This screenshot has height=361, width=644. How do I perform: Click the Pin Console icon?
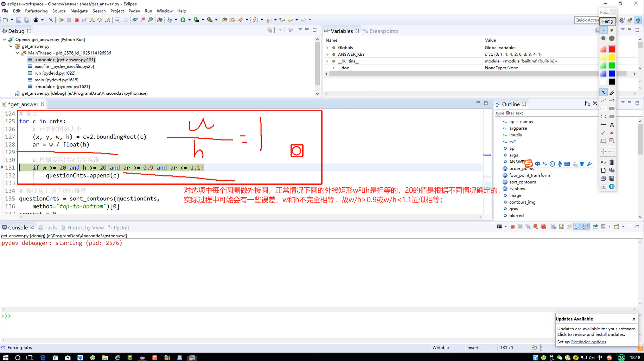[595, 226]
